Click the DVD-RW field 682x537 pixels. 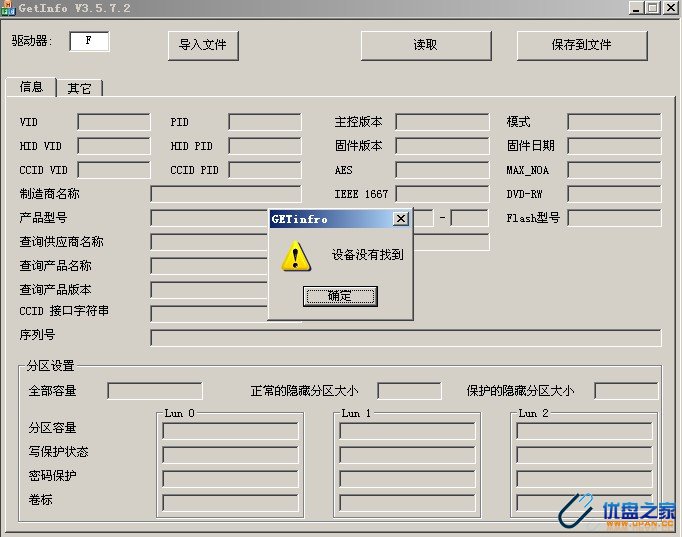(x=614, y=194)
